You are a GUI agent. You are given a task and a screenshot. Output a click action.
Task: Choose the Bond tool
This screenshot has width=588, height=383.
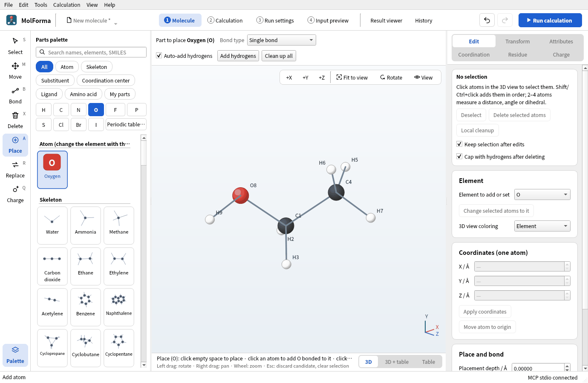[15, 95]
